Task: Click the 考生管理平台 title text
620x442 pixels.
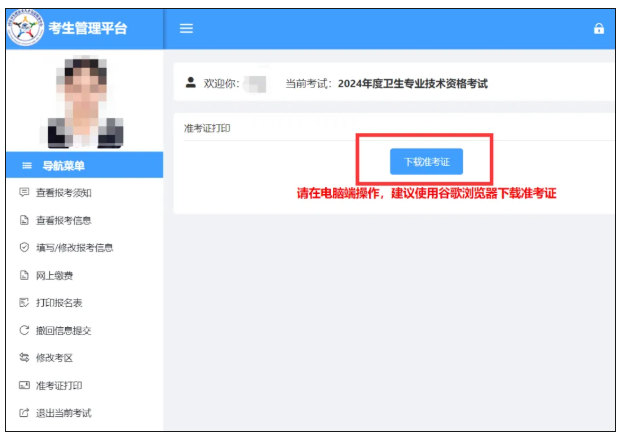Action: tap(88, 28)
